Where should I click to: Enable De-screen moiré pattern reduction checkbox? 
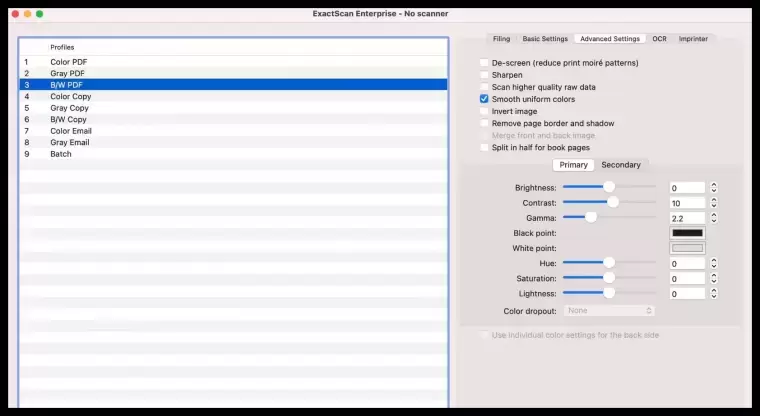click(484, 63)
